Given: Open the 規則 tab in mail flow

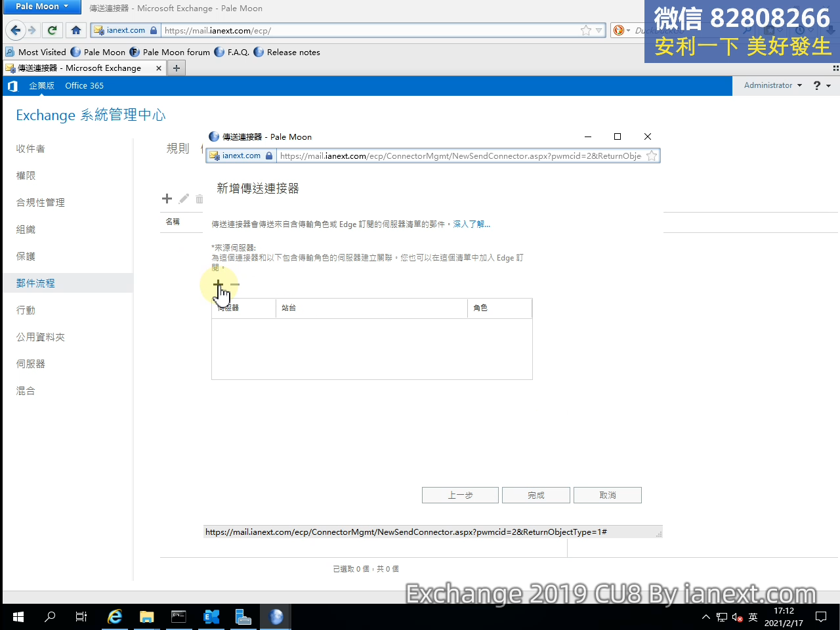Looking at the screenshot, I should point(177,149).
